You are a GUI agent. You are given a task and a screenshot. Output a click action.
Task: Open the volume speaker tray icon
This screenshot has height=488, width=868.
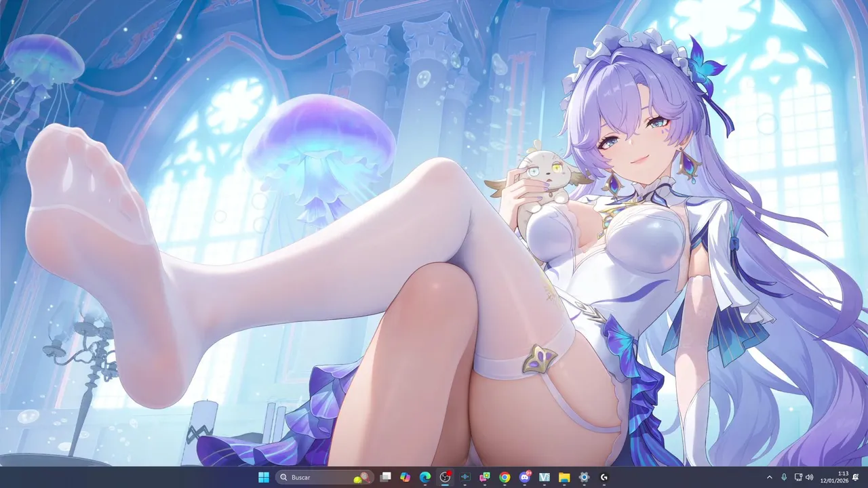809,477
